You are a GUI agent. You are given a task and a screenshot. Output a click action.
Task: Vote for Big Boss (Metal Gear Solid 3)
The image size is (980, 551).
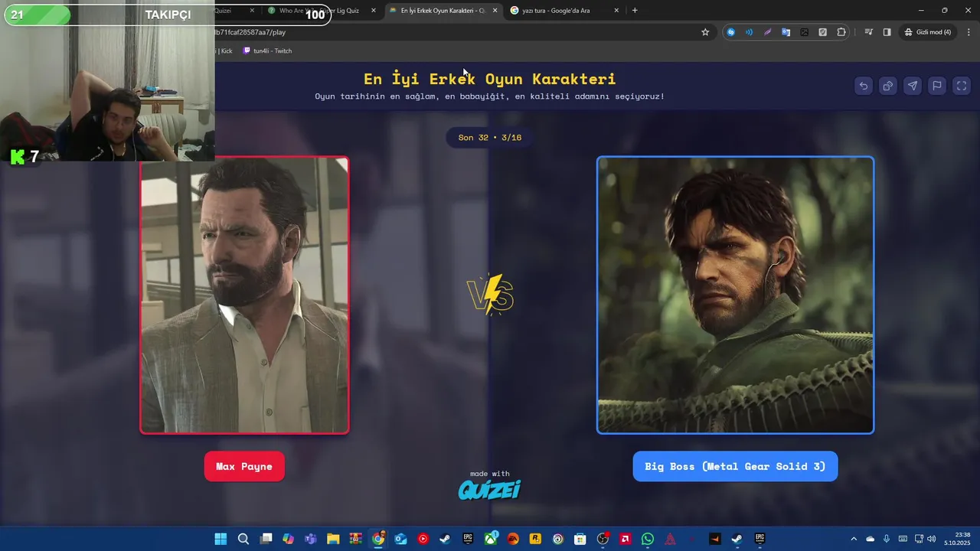pos(735,466)
